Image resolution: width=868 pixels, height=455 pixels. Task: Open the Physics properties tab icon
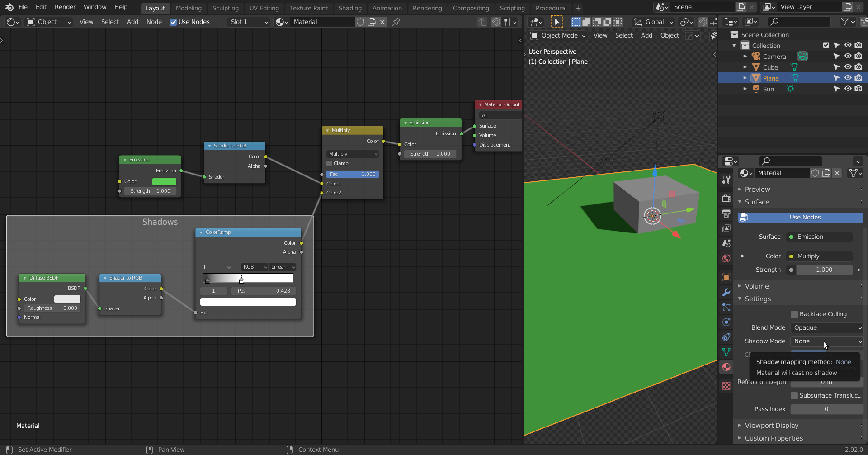pos(726,322)
